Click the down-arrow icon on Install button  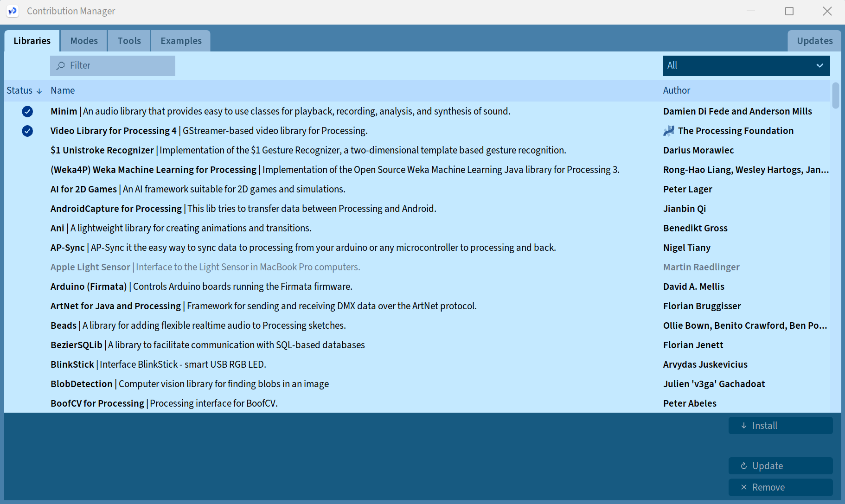tap(744, 426)
